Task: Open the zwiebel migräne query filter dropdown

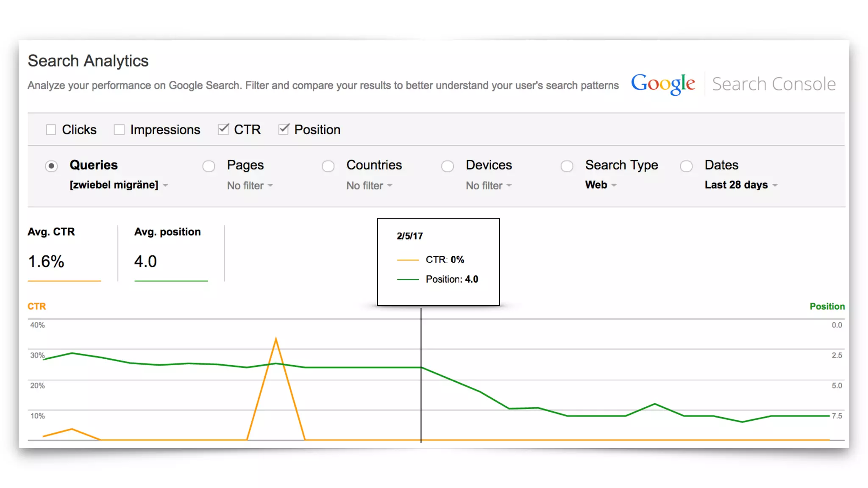Action: click(119, 185)
